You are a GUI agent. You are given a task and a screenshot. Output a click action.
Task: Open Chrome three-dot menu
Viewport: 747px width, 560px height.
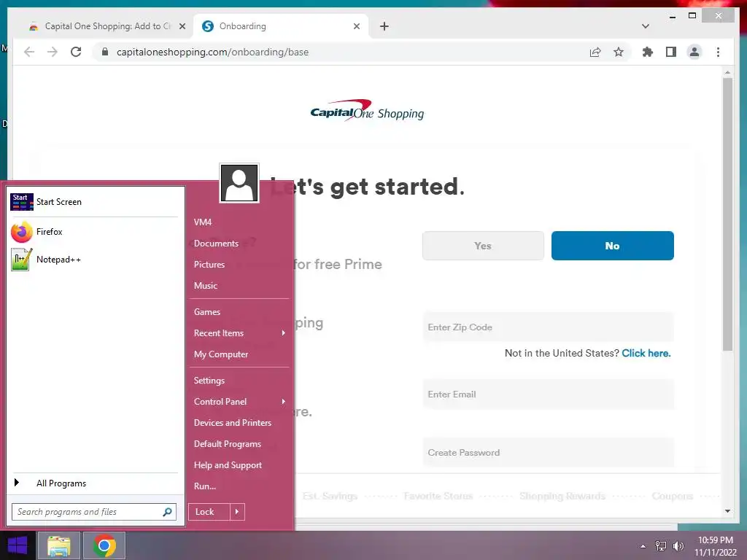[718, 52]
